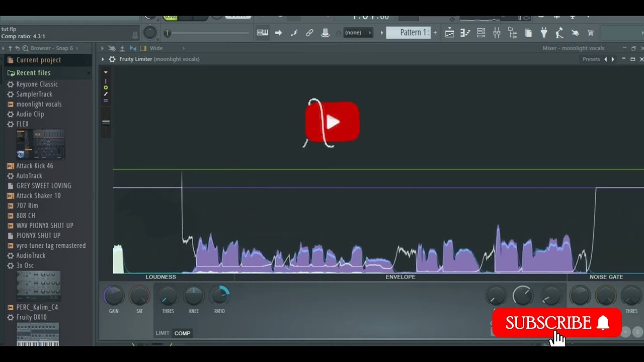
Task: Click the song position slider handle
Action: coord(167,33)
